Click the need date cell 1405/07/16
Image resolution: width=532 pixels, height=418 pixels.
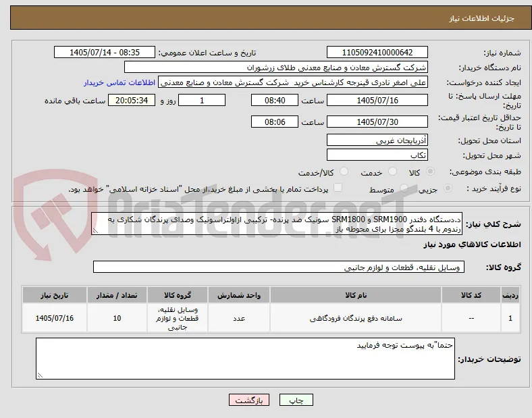click(x=55, y=318)
